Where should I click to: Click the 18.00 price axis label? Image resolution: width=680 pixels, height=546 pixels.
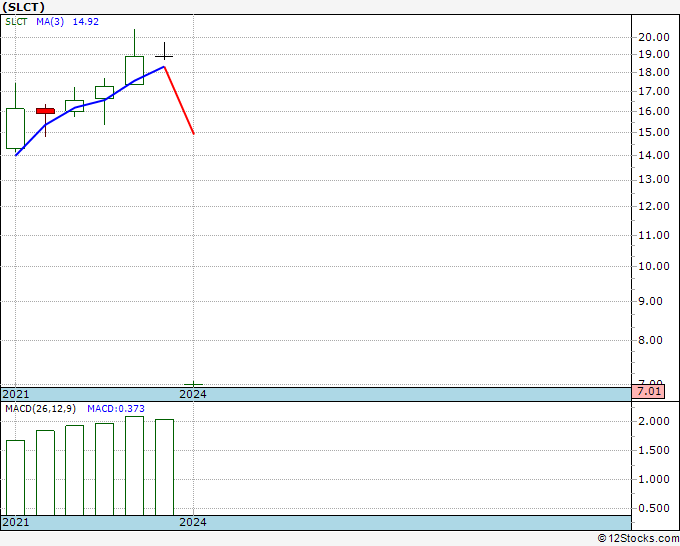[x=654, y=72]
